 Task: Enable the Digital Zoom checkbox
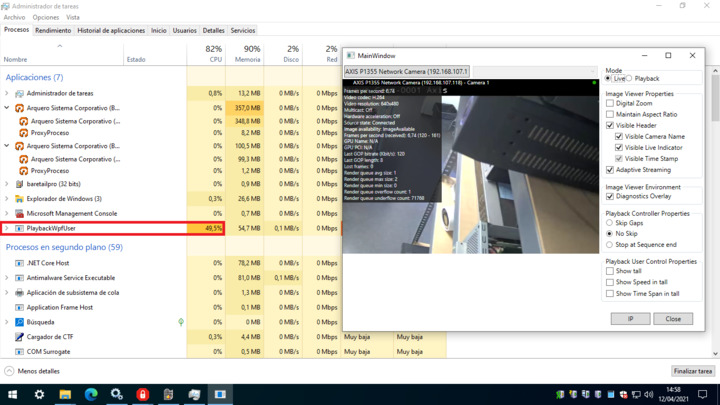(610, 103)
